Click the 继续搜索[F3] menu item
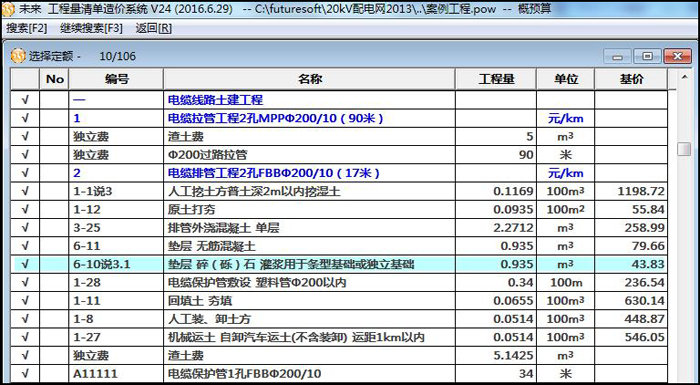Screen dimensions: 700x385 (91, 29)
